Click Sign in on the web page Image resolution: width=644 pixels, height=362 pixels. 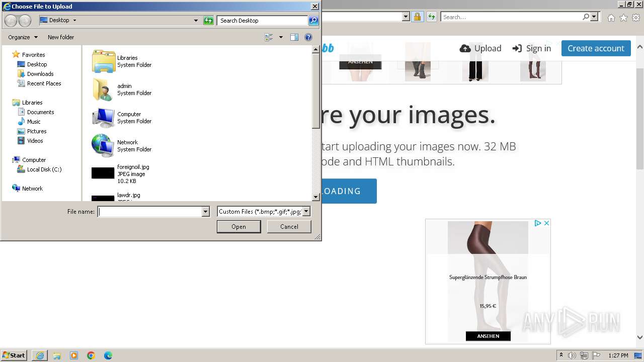(532, 48)
